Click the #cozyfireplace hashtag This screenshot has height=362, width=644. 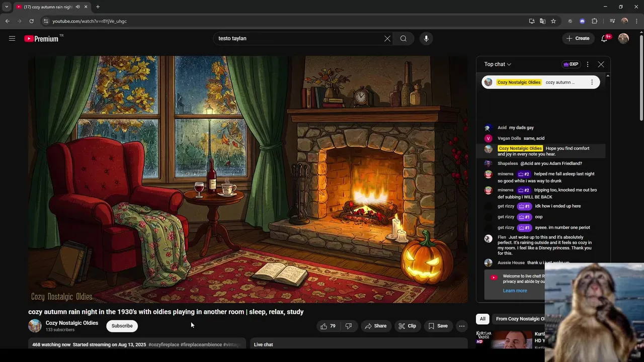(x=164, y=344)
